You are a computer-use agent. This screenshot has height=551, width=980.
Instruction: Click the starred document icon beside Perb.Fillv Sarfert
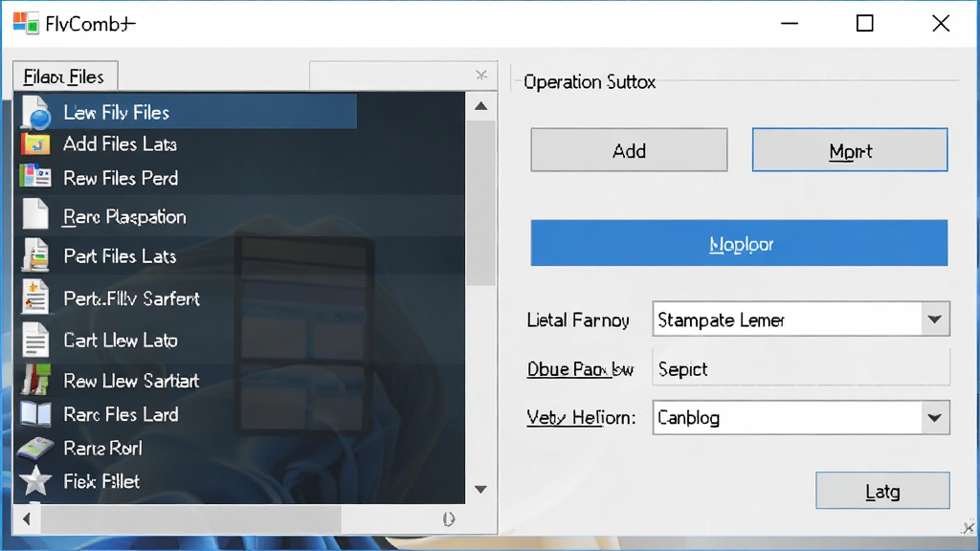point(35,297)
